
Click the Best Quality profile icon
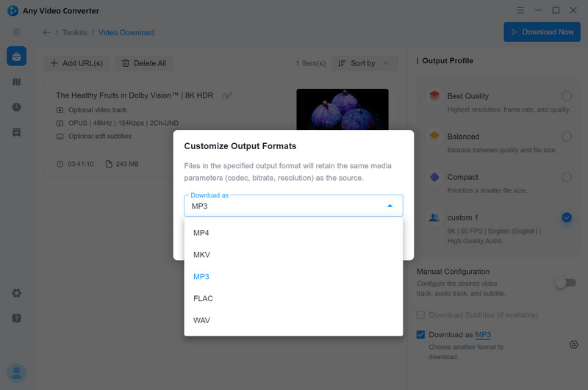[x=434, y=96]
